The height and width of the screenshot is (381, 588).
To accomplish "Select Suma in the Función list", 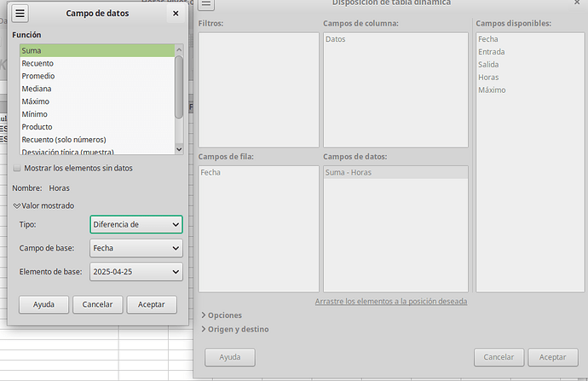I will coord(97,50).
